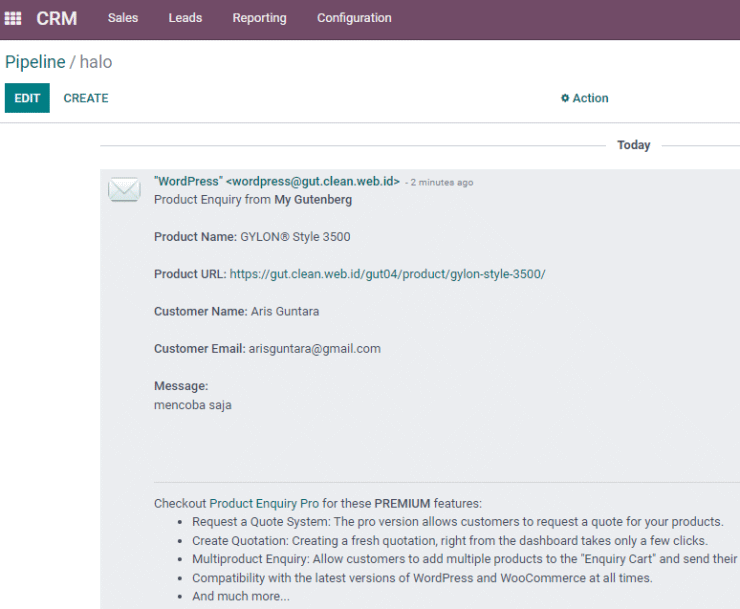Click the 'My Gutenberg' site name
This screenshot has width=740, height=609.
tap(313, 200)
